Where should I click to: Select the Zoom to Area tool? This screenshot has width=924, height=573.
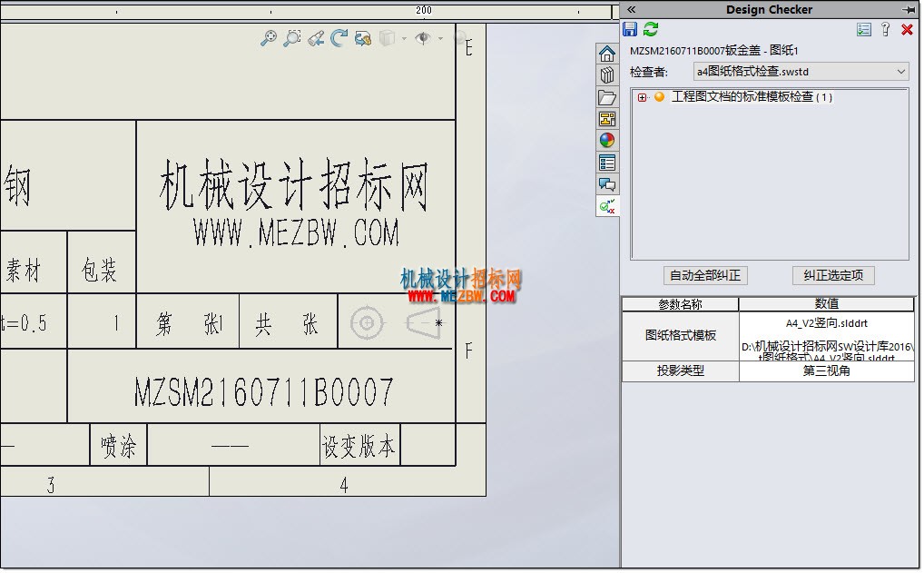[x=291, y=38]
